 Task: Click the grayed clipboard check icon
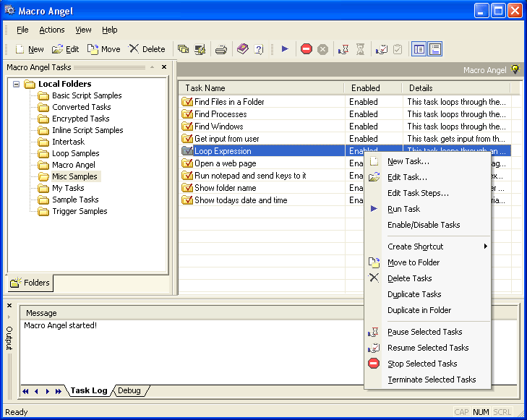[x=398, y=49]
